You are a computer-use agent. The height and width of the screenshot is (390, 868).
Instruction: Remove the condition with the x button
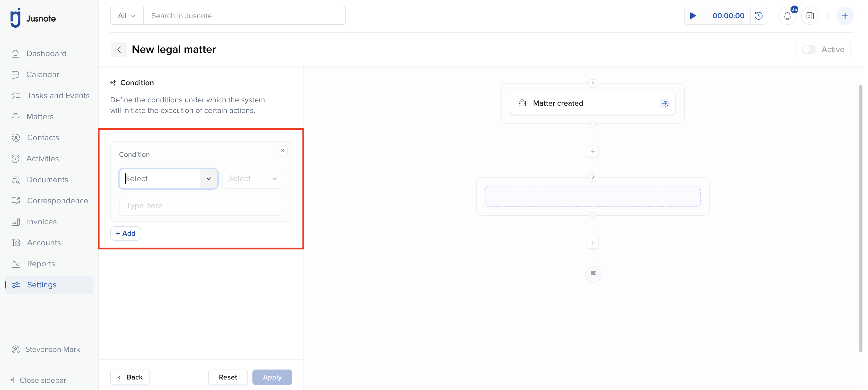(x=283, y=150)
